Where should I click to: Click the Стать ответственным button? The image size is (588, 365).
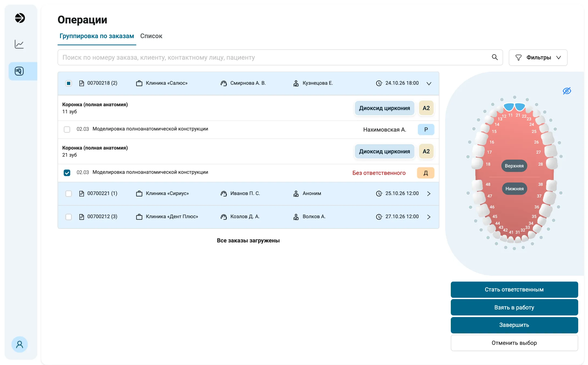(514, 290)
